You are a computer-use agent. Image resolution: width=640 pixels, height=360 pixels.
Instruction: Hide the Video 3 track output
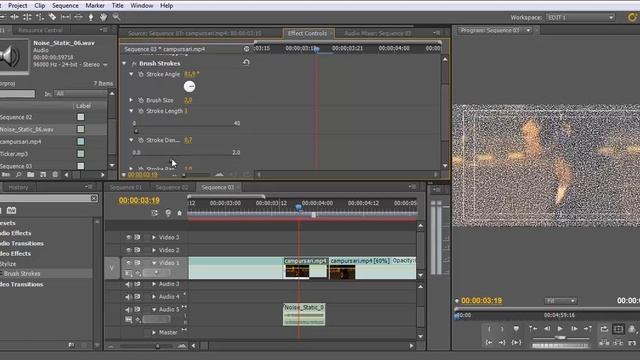(129, 237)
